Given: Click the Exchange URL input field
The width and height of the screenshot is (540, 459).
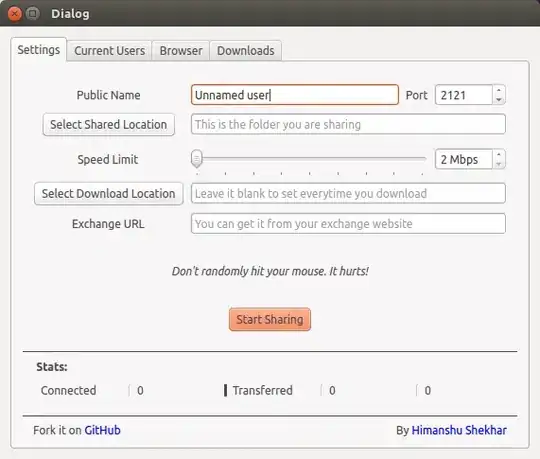Looking at the screenshot, I should tap(348, 224).
